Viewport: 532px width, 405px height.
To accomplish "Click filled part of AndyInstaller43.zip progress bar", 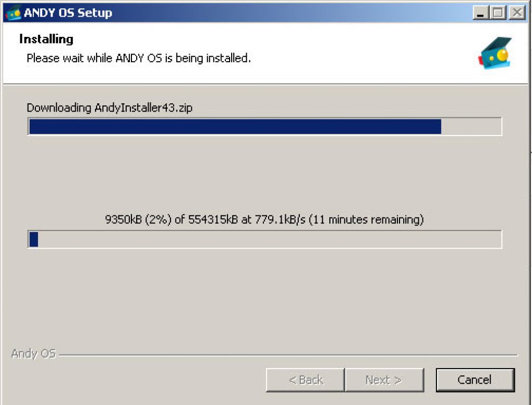I will pos(235,127).
